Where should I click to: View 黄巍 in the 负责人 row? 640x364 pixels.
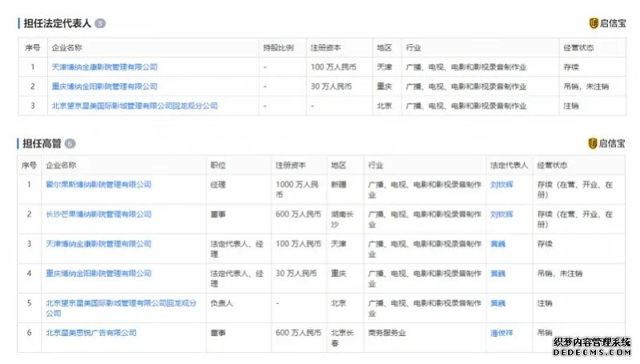[x=498, y=303]
